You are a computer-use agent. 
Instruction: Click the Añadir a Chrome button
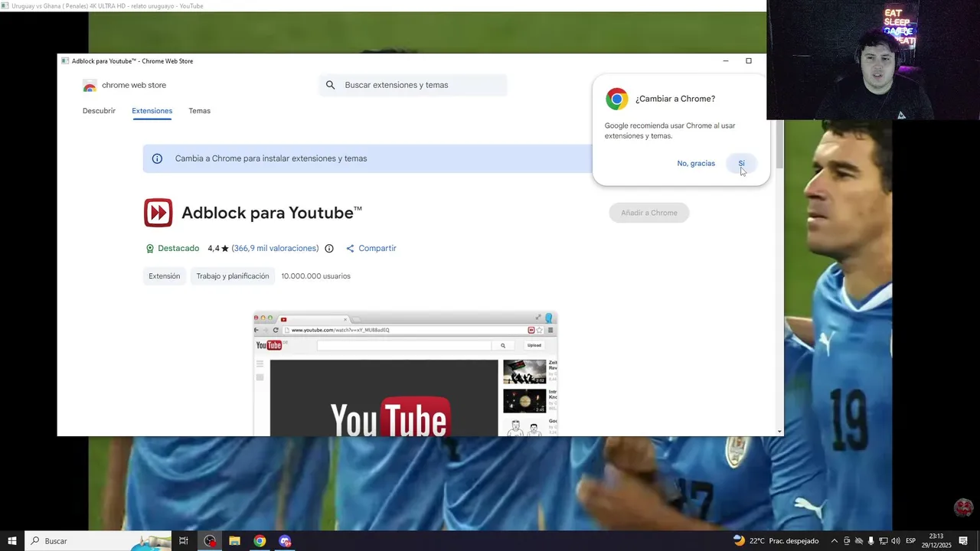(x=649, y=213)
